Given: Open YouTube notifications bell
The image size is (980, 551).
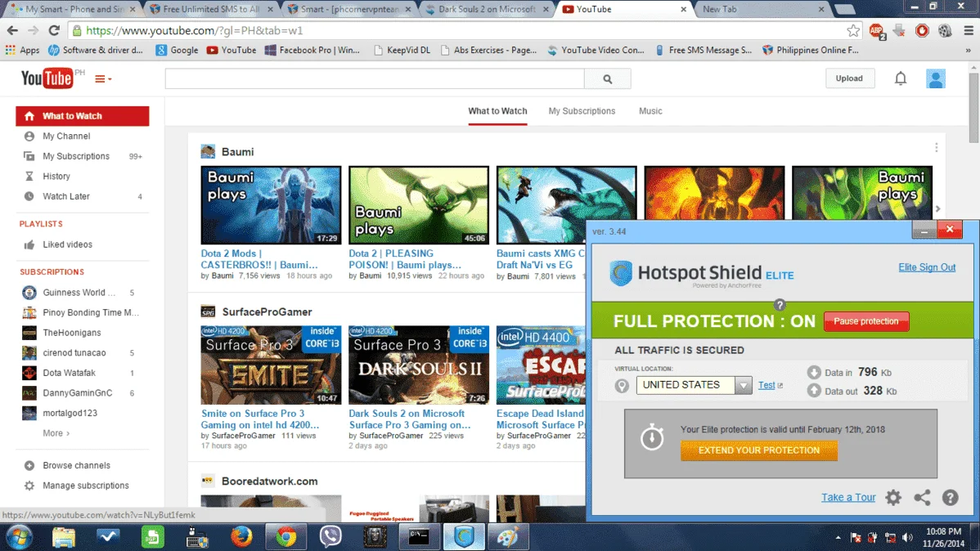Looking at the screenshot, I should tap(900, 78).
